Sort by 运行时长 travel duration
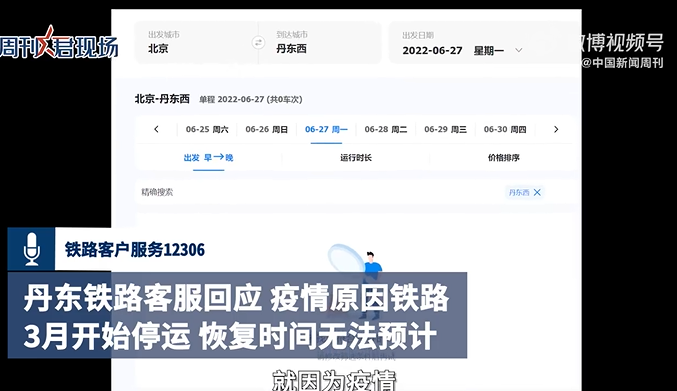Screen dimensions: 677x391 (x=356, y=158)
